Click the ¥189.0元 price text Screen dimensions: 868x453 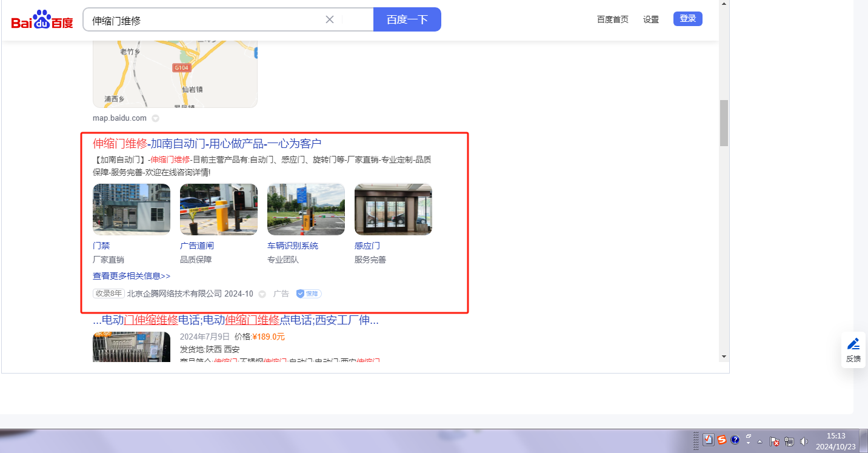click(269, 337)
